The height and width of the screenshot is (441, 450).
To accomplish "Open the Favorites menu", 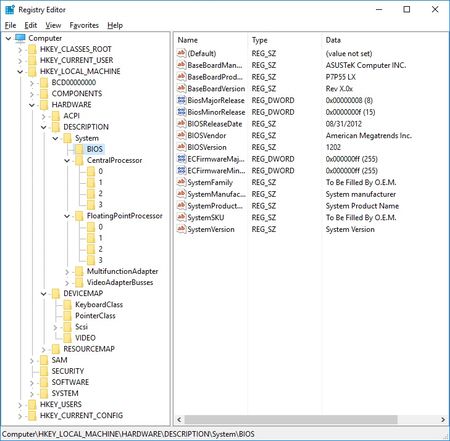I will point(84,25).
